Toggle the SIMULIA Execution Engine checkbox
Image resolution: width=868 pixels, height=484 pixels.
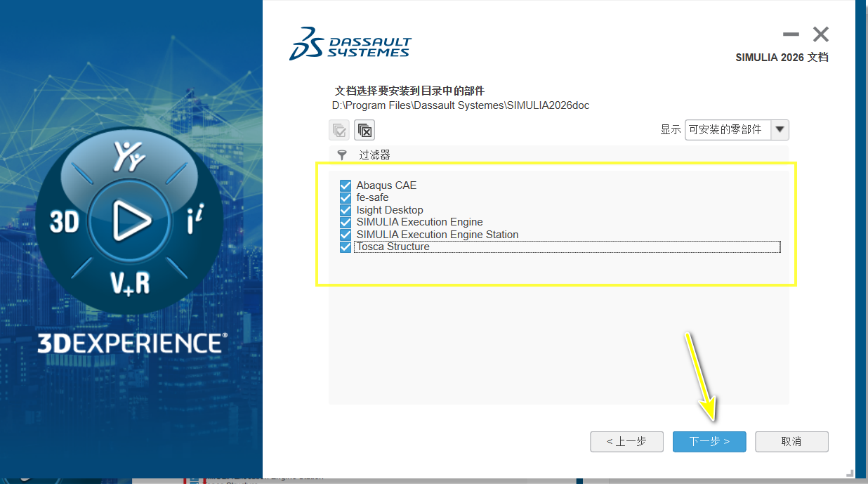click(346, 222)
